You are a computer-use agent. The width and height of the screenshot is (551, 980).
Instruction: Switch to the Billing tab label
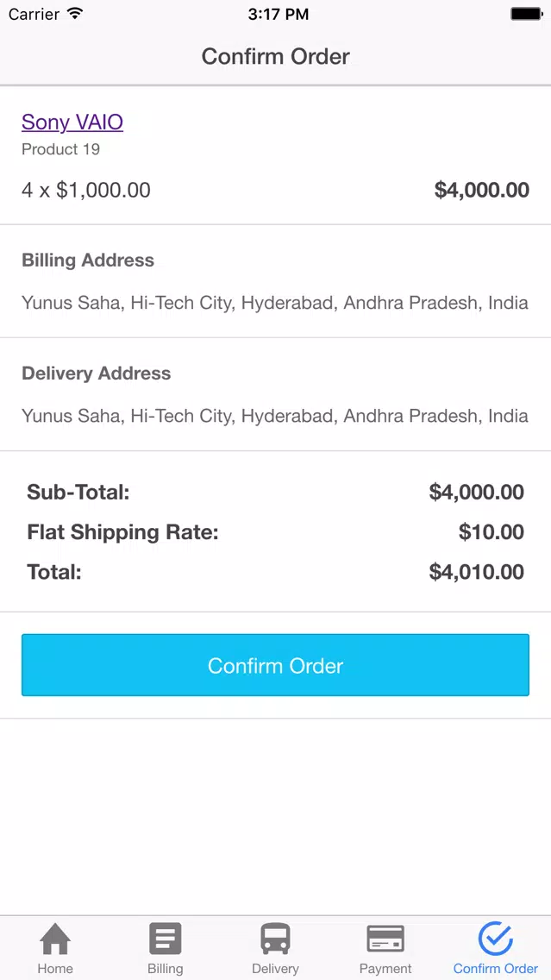click(x=165, y=969)
